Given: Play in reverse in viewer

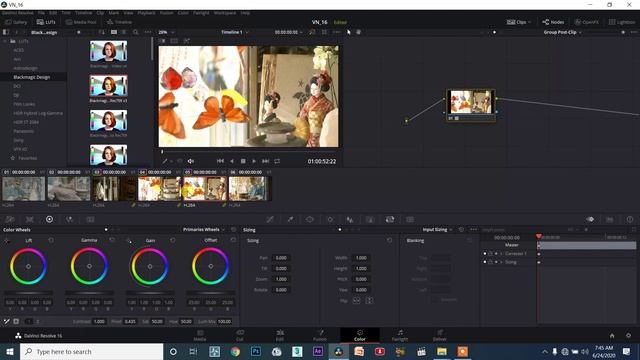Looking at the screenshot, I should [x=232, y=161].
